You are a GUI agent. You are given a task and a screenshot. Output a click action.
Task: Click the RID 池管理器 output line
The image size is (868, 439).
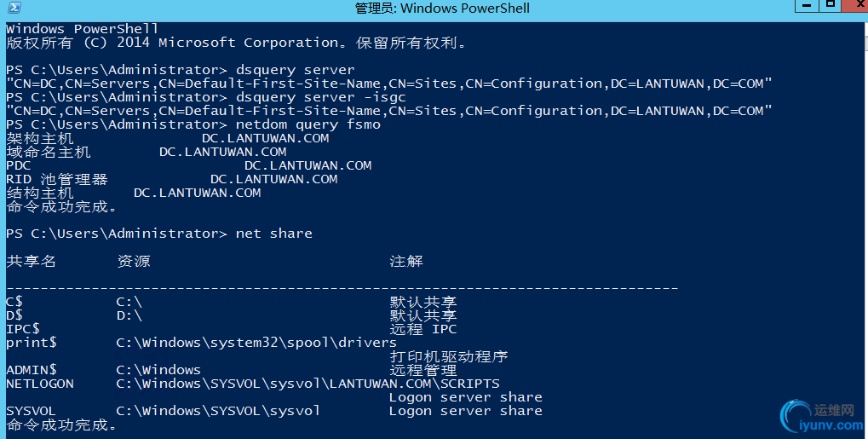171,179
